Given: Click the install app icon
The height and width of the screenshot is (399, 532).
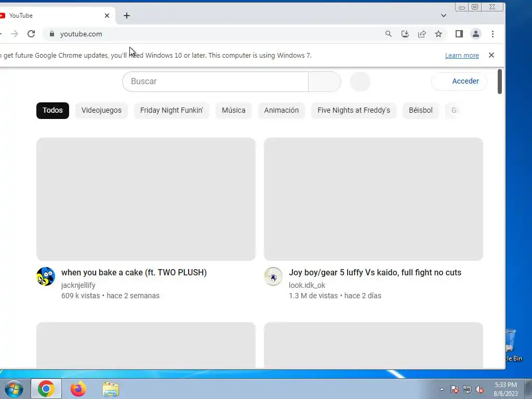Looking at the screenshot, I should [405, 34].
